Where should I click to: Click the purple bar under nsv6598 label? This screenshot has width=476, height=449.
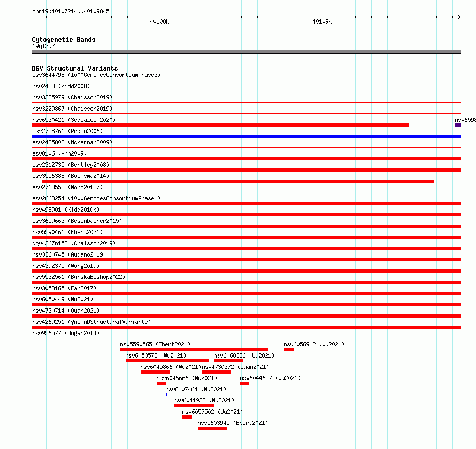(458, 125)
